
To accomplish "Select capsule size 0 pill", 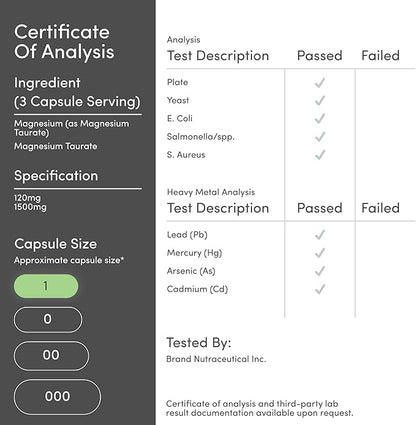I will [x=48, y=319].
